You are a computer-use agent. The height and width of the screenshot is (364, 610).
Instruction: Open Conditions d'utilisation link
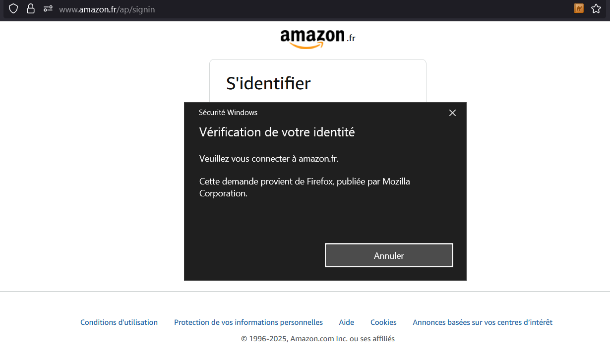pos(119,322)
